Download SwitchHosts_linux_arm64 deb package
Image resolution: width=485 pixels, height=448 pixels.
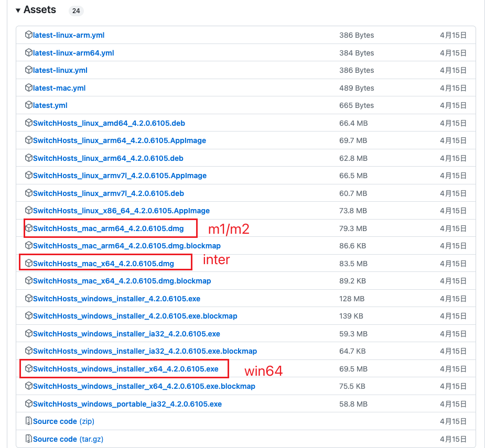[108, 158]
